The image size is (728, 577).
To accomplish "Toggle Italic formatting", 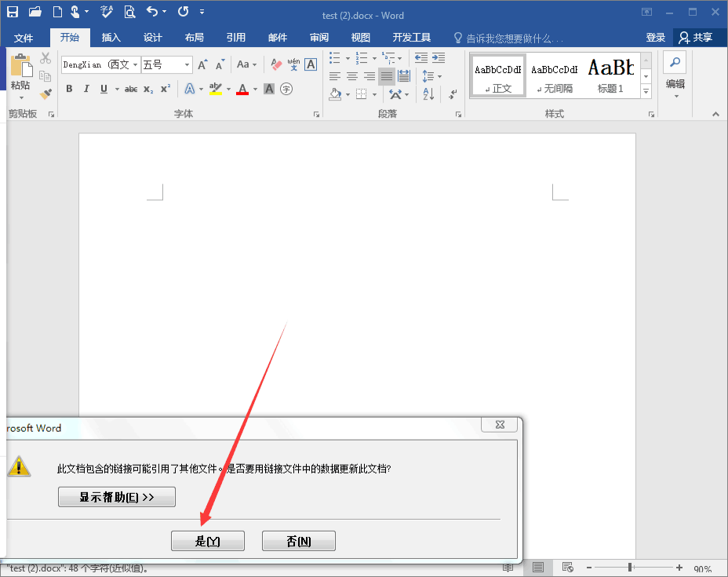I will click(86, 89).
